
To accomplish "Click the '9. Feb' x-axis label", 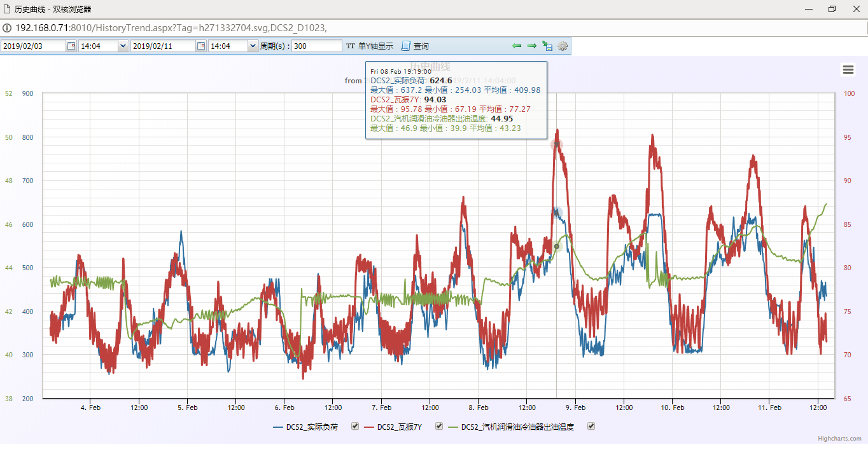I will pos(575,408).
